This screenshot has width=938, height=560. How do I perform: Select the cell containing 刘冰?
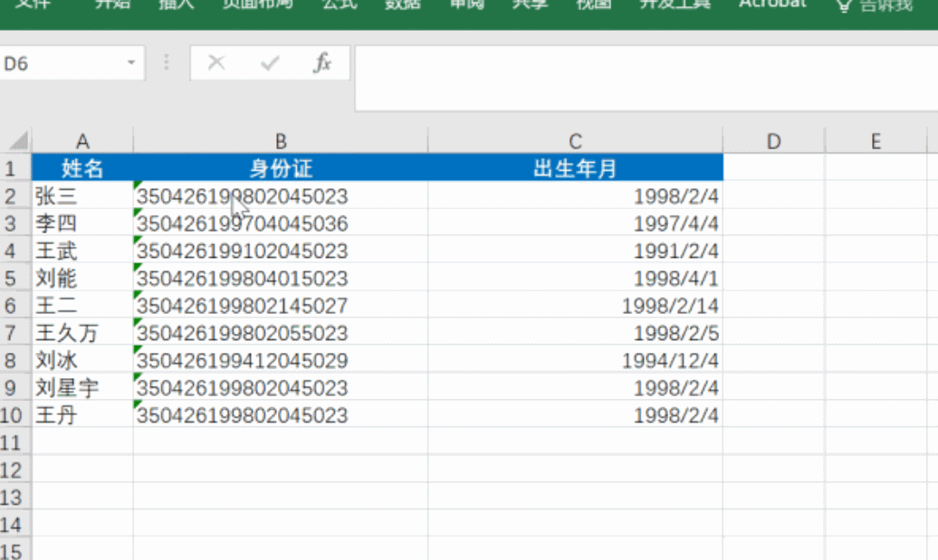pos(82,360)
